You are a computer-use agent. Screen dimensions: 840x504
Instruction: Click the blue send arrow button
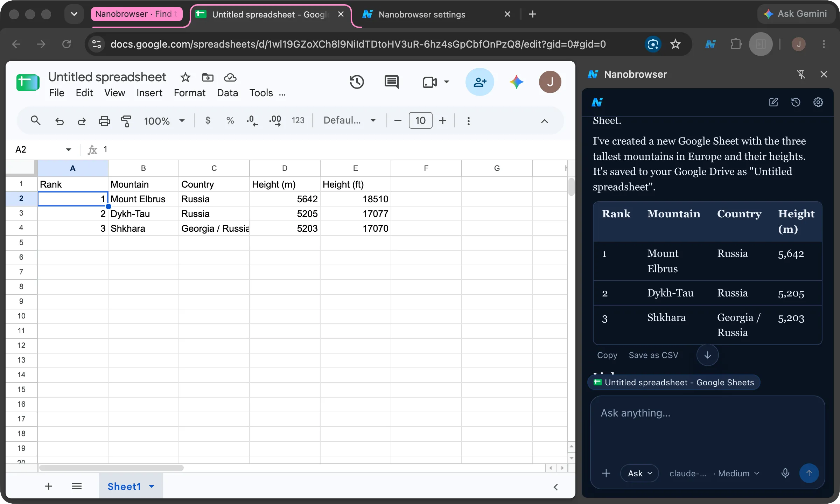[809, 473]
